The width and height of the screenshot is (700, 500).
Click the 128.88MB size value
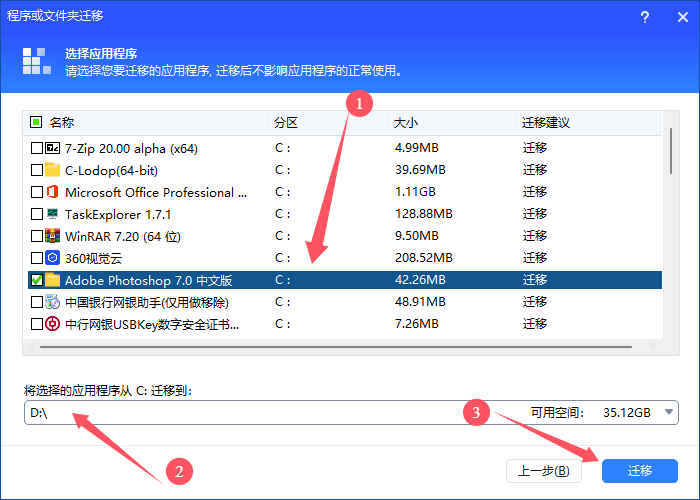click(x=424, y=213)
